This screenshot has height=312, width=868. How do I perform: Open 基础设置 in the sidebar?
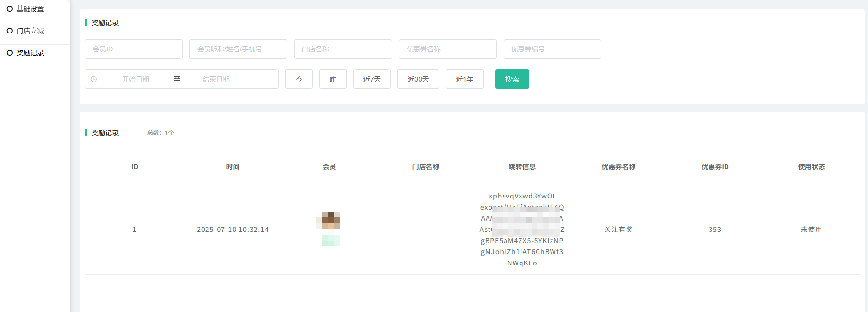pyautogui.click(x=30, y=9)
